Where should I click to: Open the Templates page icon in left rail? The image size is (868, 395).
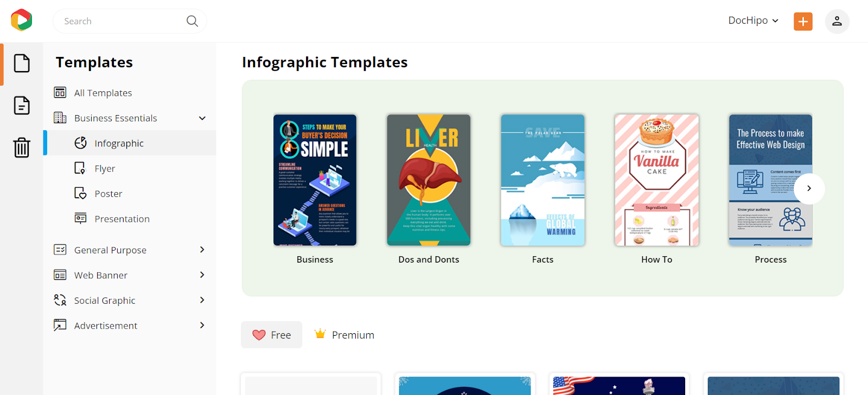click(22, 63)
